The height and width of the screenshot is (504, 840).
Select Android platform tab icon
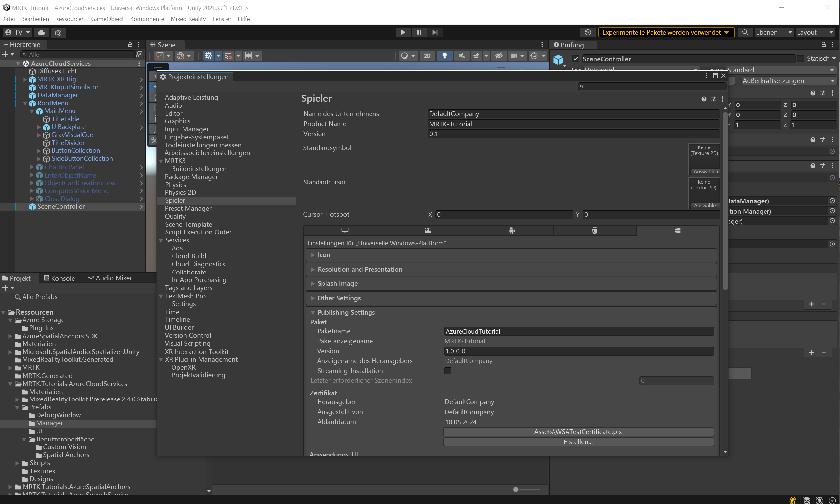[x=511, y=231]
